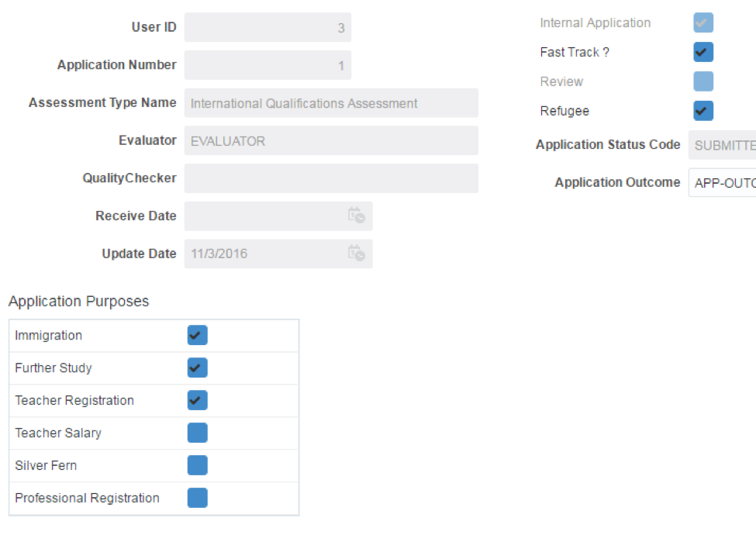Open the Receive Date calendar picker icon
The height and width of the screenshot is (535, 756).
click(x=358, y=216)
